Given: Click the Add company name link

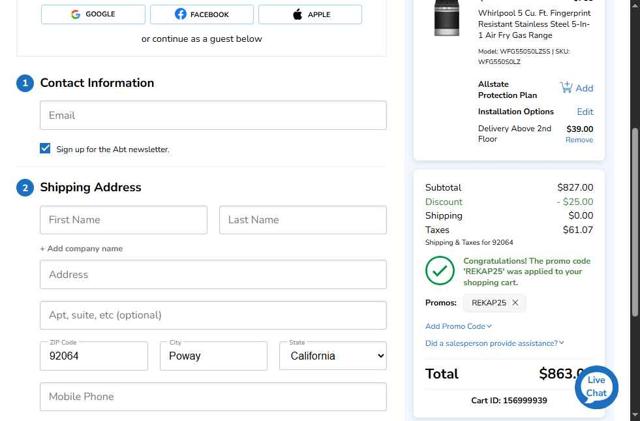Looking at the screenshot, I should 81,248.
